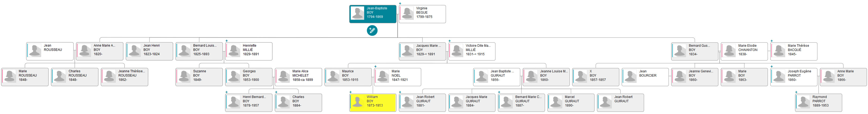Click the portrait icon of Georges BOY
Screen dimensions: 868x114
(x=233, y=77)
